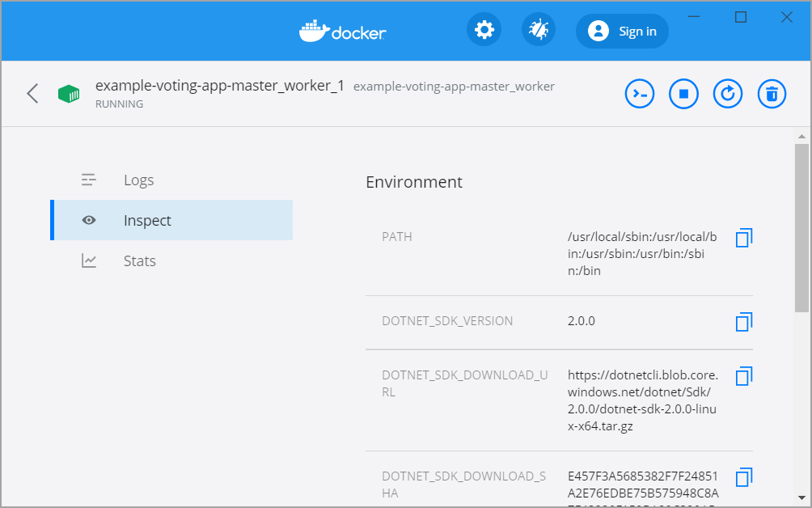The height and width of the screenshot is (508, 812).
Task: Copy the DOTNET_SDK_VERSION value
Action: [x=743, y=322]
